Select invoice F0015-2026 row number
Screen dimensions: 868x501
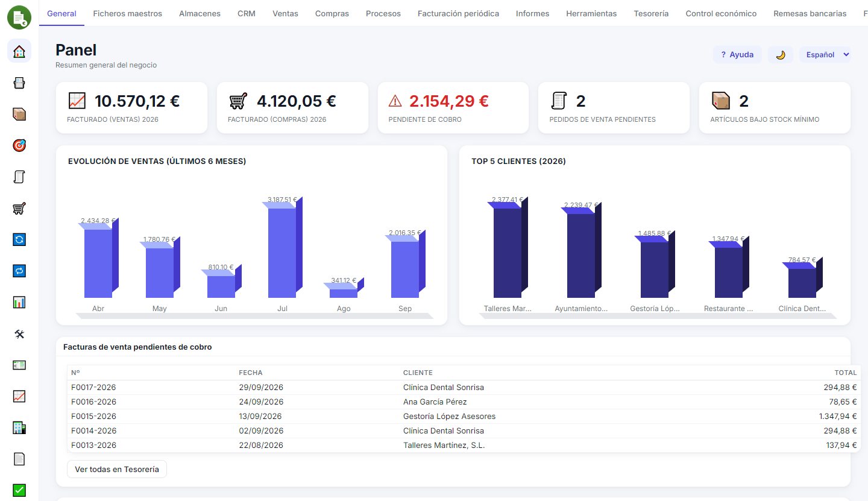93,416
